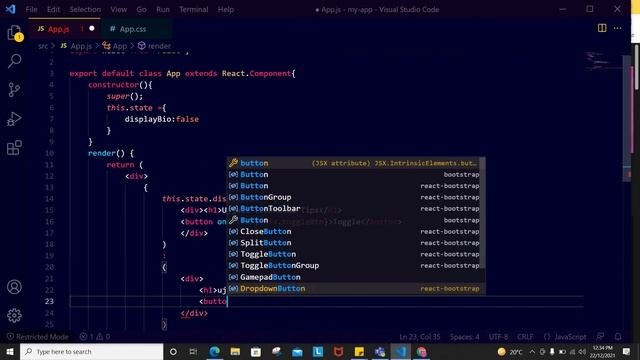Open the render breadcrumb dropdown
Screen dimensions: 640x360
pyautogui.click(x=154, y=46)
